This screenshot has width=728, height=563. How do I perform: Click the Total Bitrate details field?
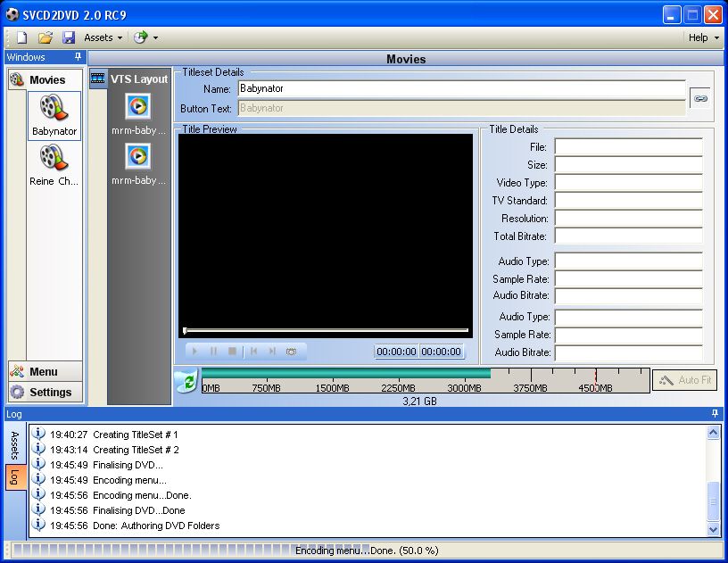coord(629,236)
